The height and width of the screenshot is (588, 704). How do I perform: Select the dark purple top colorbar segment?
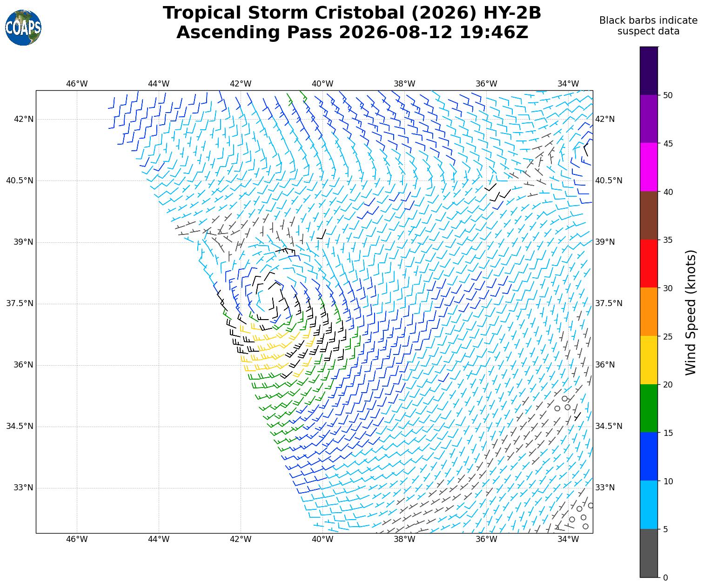click(649, 71)
